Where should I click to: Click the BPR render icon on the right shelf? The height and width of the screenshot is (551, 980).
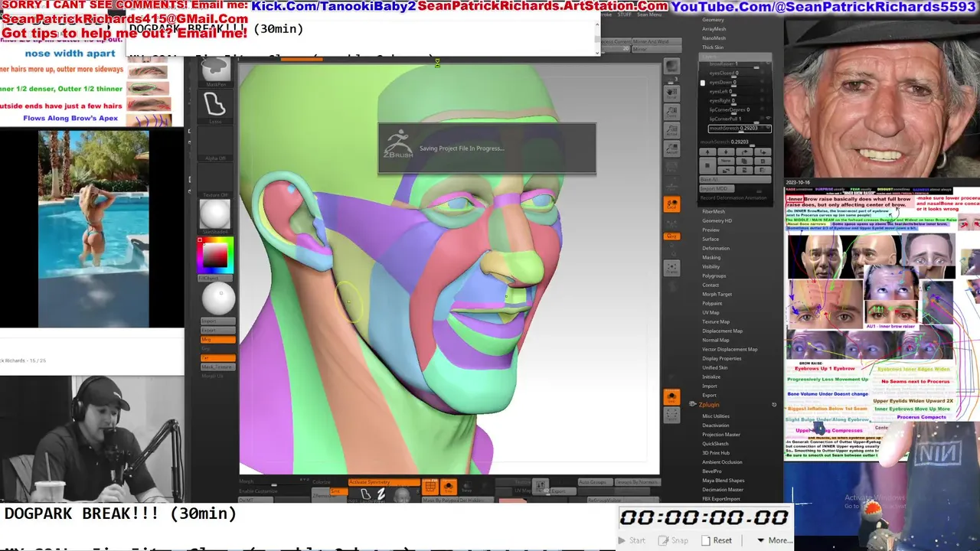[x=671, y=67]
